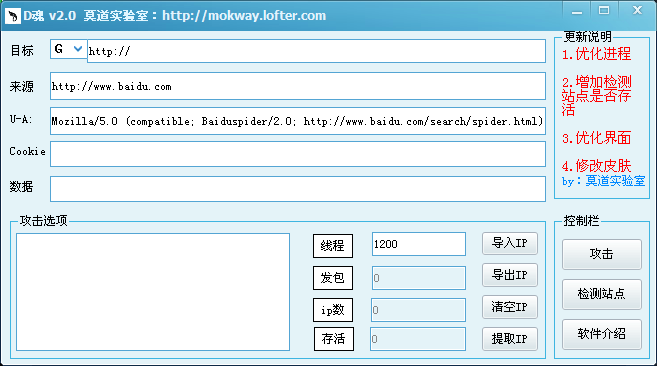
Task: Click update note 1.优化进程
Action: click(596, 54)
